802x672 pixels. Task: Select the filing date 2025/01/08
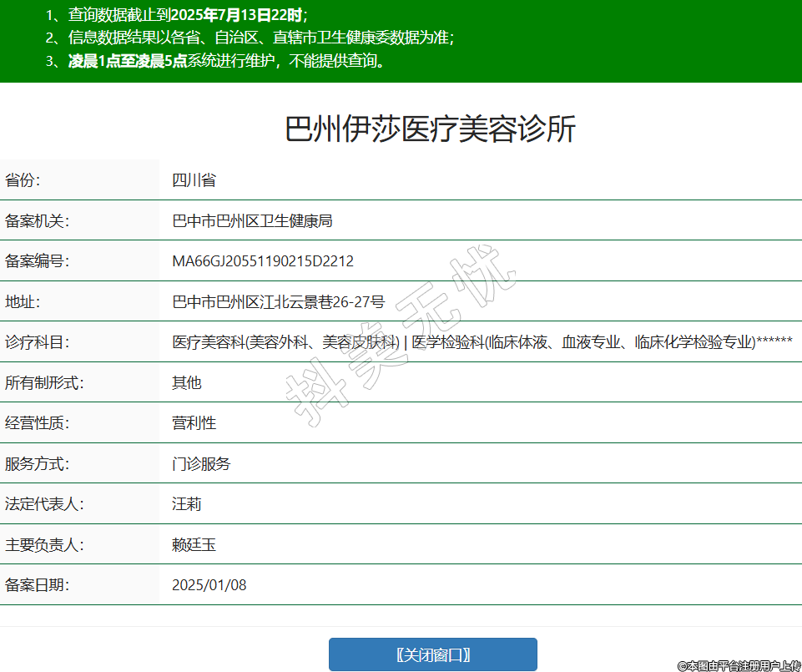click(x=209, y=585)
